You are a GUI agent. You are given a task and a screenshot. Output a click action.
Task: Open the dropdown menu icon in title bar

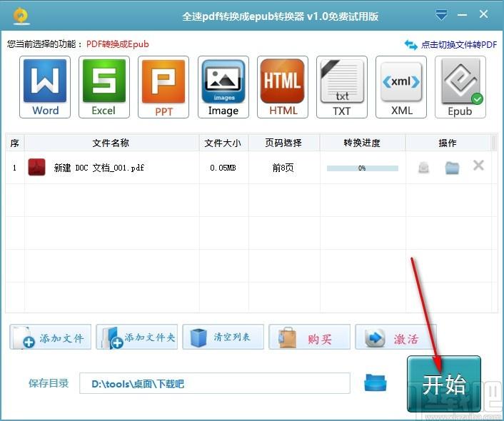coord(441,14)
